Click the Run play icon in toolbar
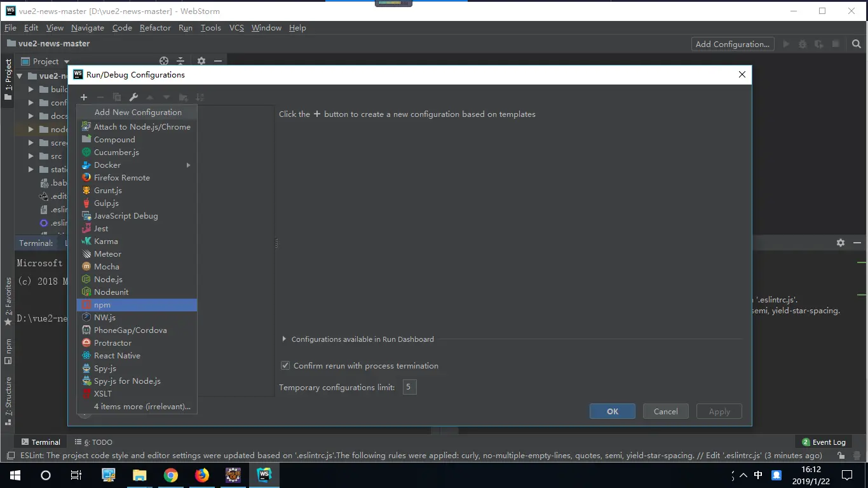Screen dimensions: 868x488 coord(786,44)
